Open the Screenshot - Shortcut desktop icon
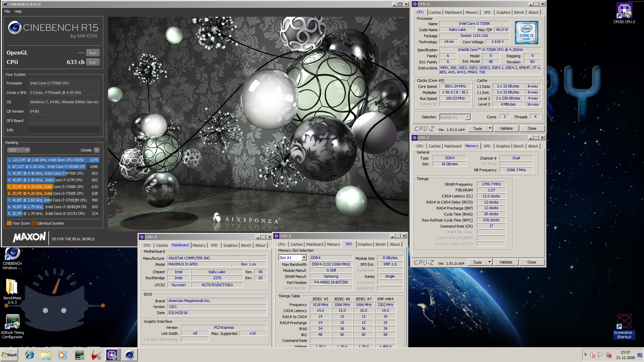This screenshot has height=362, width=644. (x=624, y=326)
